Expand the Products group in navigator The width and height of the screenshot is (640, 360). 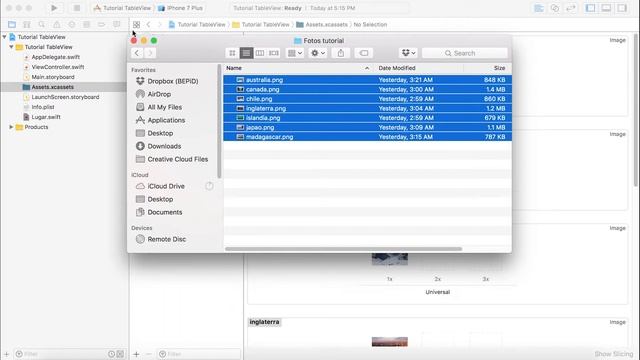point(11,127)
